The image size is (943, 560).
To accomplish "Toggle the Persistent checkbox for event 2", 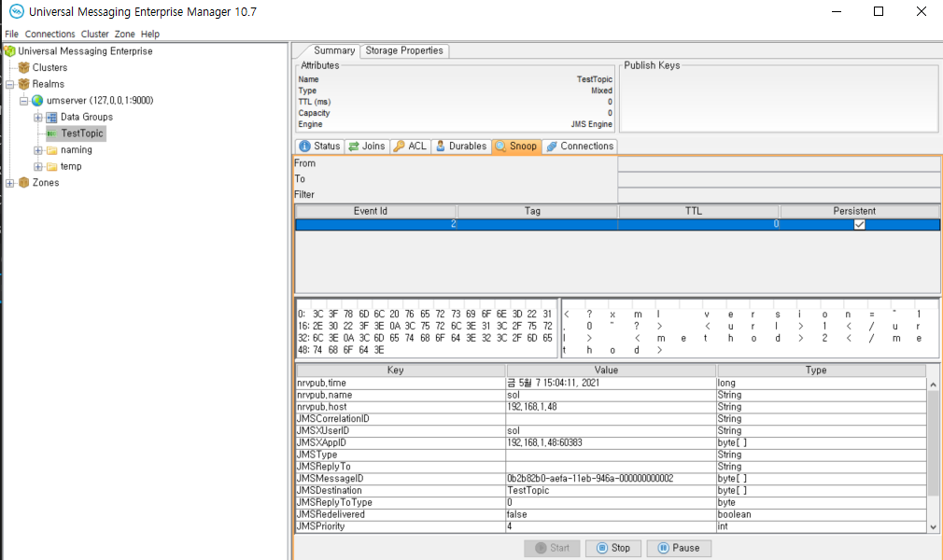I will [x=859, y=225].
